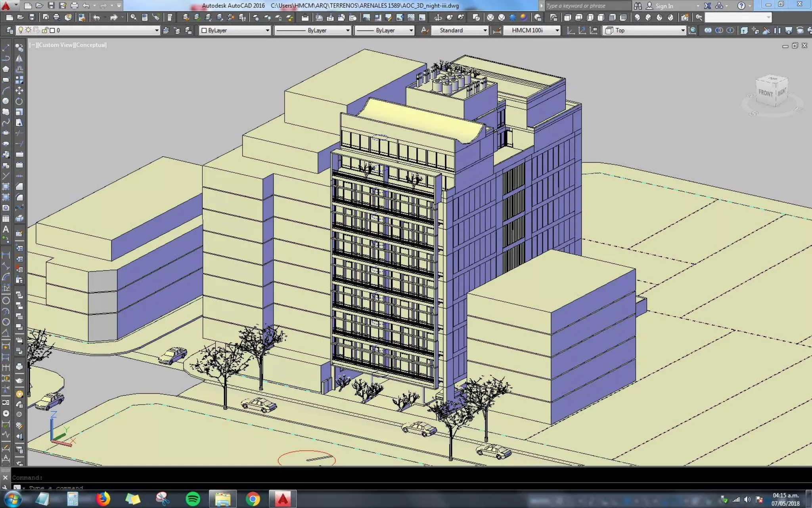Viewport: 812px width, 508px height.
Task: Click the RIGHT face of the ViewCube
Action: click(781, 92)
